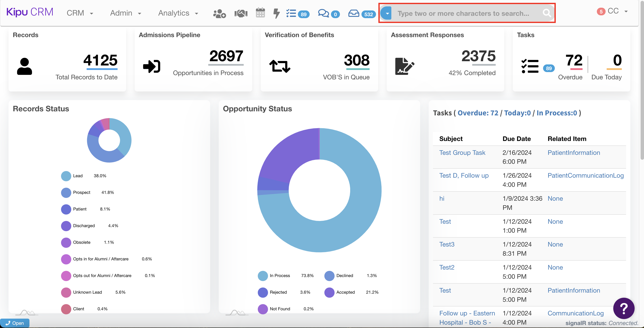Open the inbox icon showing 532

click(354, 13)
